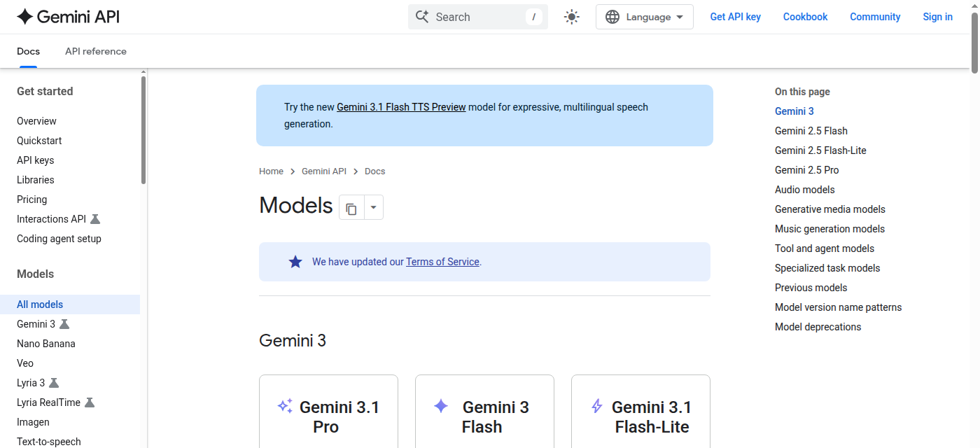The width and height of the screenshot is (980, 448).
Task: Click the Gemini 3 Flash diamond icon
Action: point(441,407)
